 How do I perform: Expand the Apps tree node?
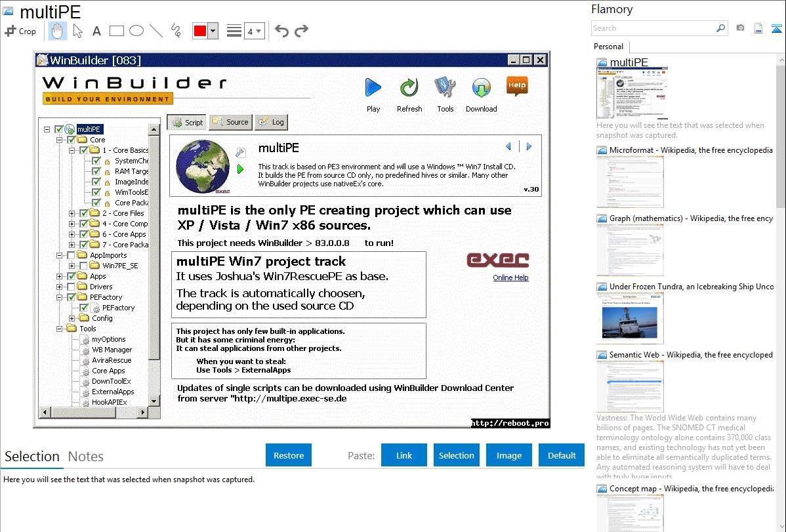(59, 276)
